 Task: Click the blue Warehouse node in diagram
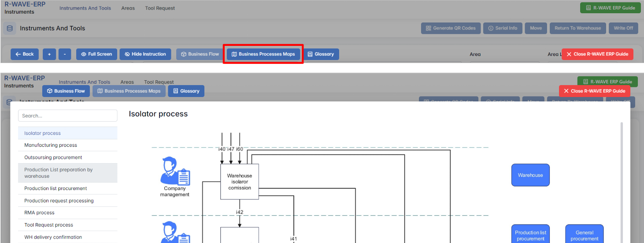point(530,175)
